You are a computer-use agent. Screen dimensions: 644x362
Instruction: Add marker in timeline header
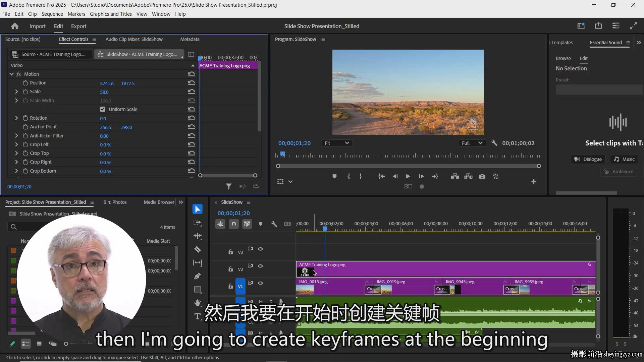pos(261,224)
